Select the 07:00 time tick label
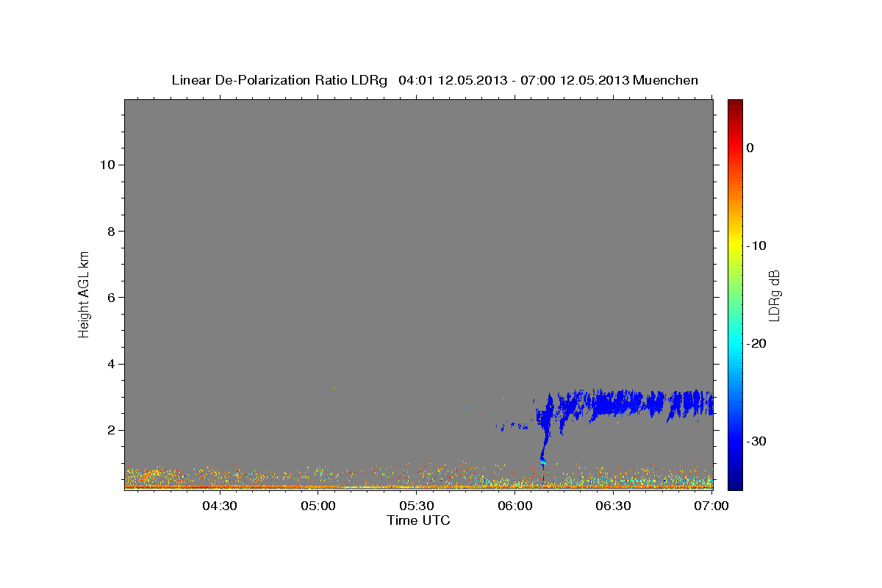The width and height of the screenshot is (882, 588). click(711, 506)
